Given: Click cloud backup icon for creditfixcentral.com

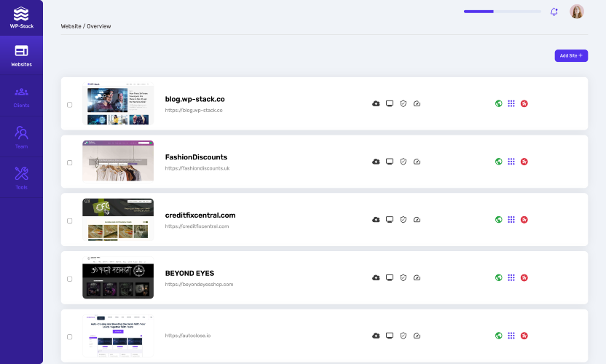Looking at the screenshot, I should point(376,219).
